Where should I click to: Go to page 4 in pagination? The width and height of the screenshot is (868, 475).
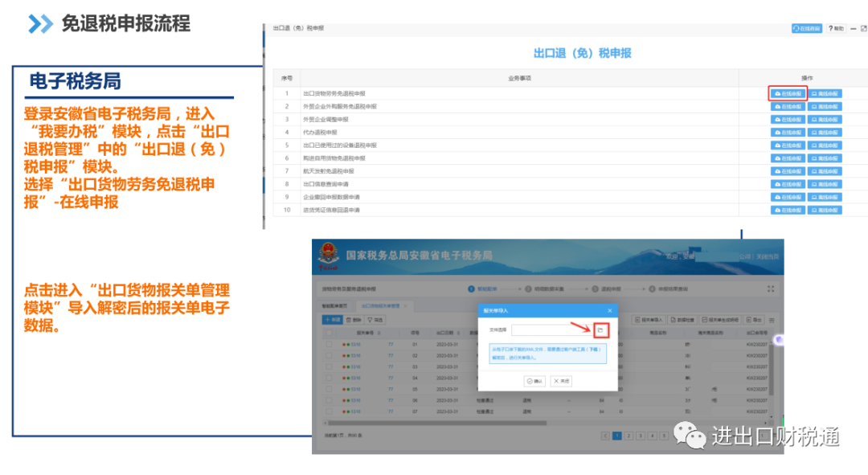coord(652,436)
